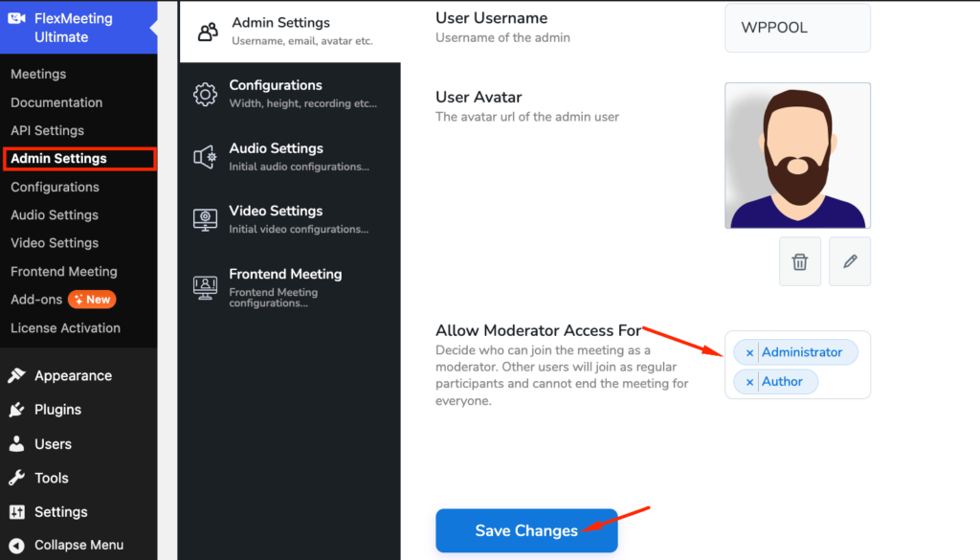Open the Add-ons page
Image resolution: width=980 pixels, height=560 pixels.
[36, 300]
